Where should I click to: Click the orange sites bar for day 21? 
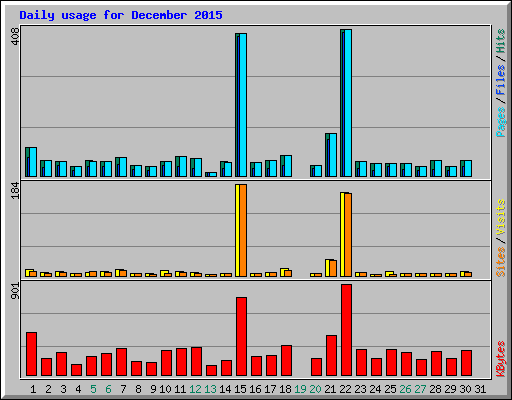333,268
